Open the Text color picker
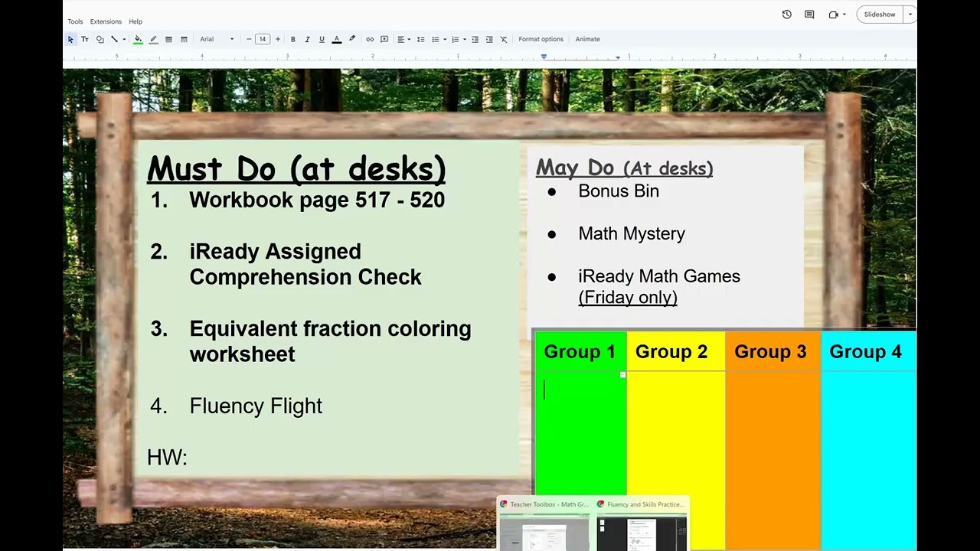 (336, 39)
